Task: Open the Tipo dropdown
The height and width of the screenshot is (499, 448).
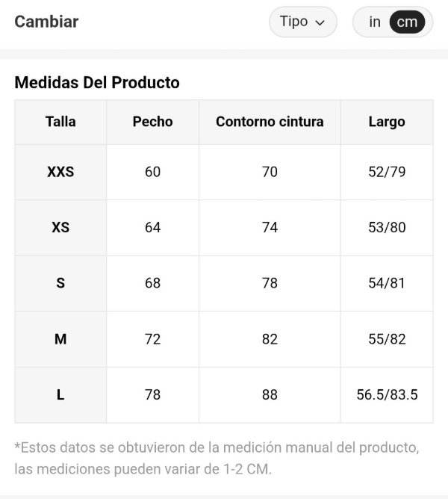Action: [x=302, y=22]
